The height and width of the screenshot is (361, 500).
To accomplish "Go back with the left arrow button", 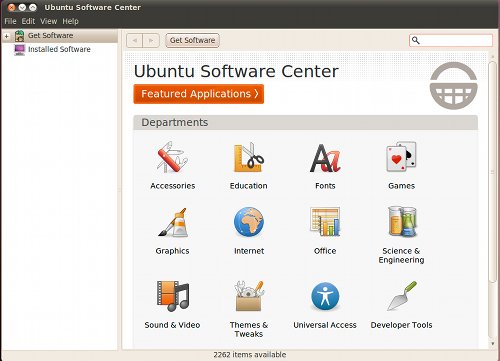I will coord(135,40).
